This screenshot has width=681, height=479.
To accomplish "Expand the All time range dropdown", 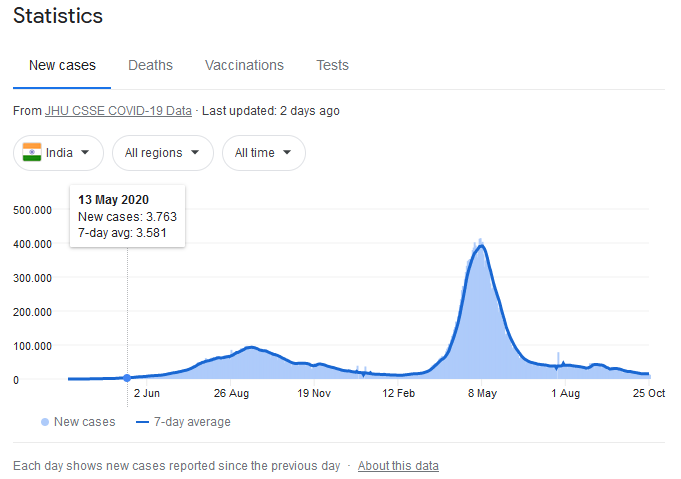I will click(264, 153).
